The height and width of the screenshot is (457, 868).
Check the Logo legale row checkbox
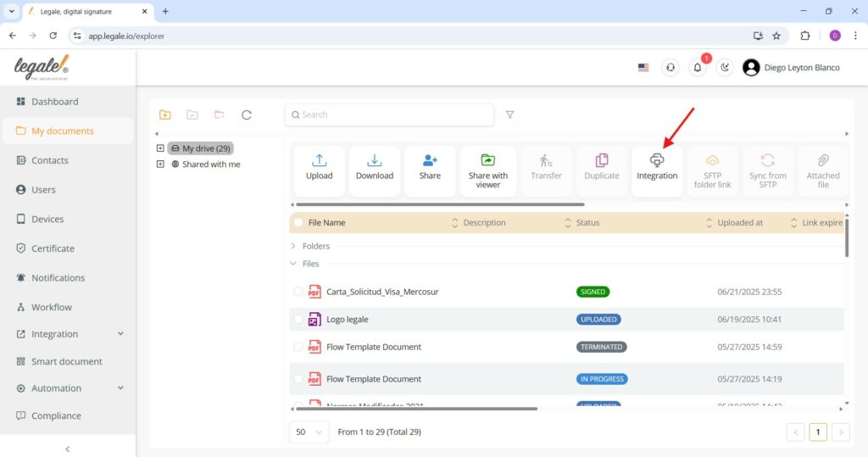click(298, 319)
